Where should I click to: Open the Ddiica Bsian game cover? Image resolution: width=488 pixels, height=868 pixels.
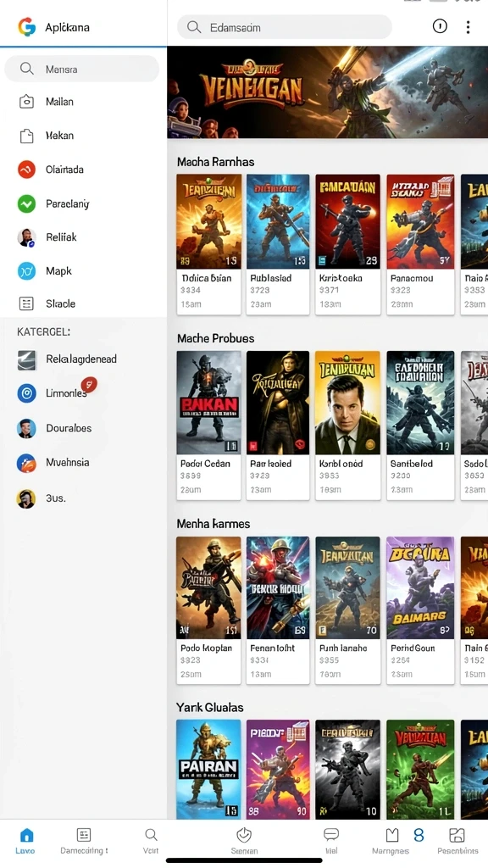[x=208, y=221]
